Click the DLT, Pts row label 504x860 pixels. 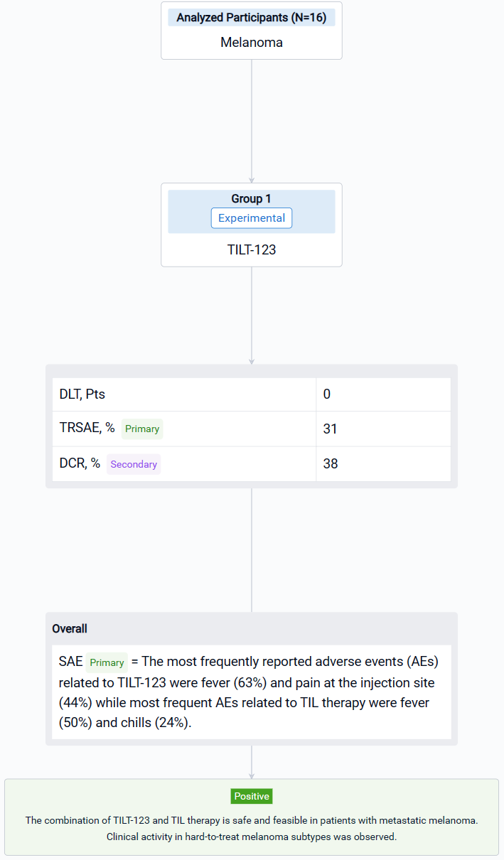[x=82, y=394]
